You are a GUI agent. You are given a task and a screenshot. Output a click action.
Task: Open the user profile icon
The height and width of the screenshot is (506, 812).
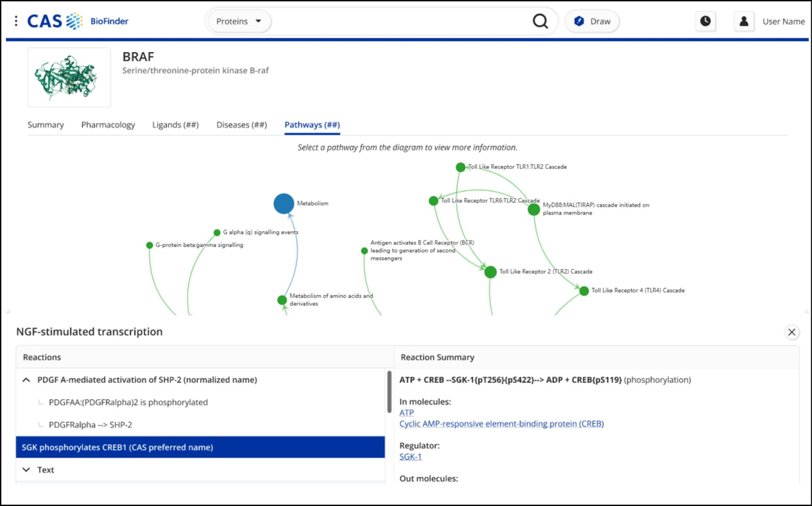(743, 20)
